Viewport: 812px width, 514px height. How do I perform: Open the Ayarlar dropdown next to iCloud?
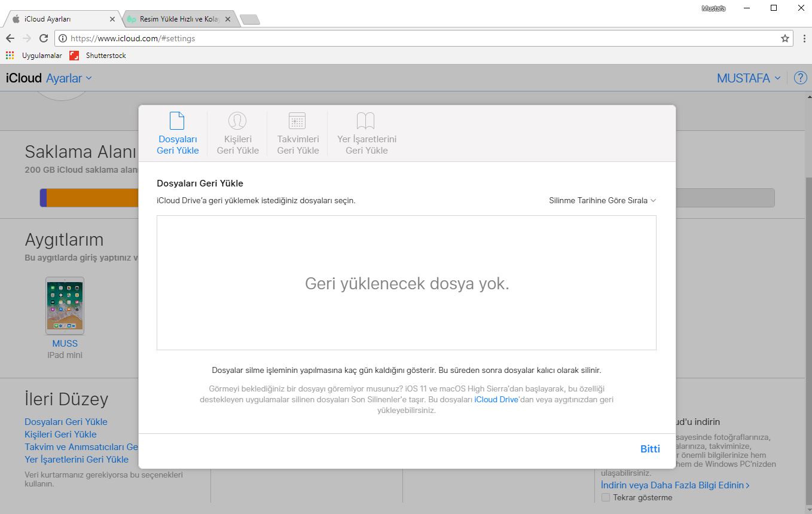coord(69,78)
